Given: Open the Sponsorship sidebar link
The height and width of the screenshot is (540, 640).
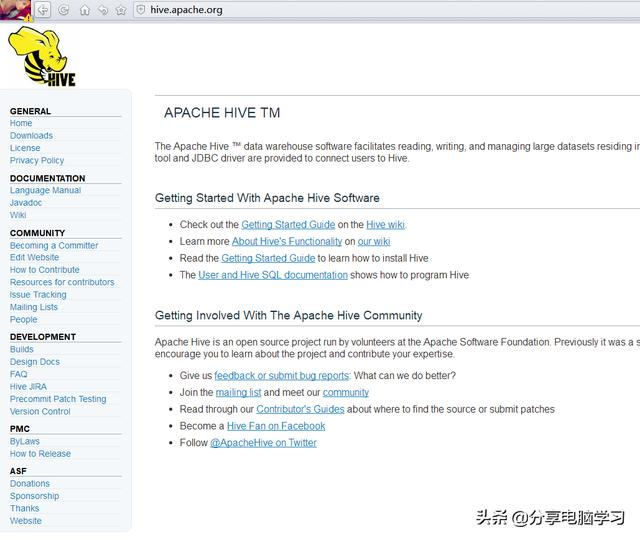Looking at the screenshot, I should [34, 496].
